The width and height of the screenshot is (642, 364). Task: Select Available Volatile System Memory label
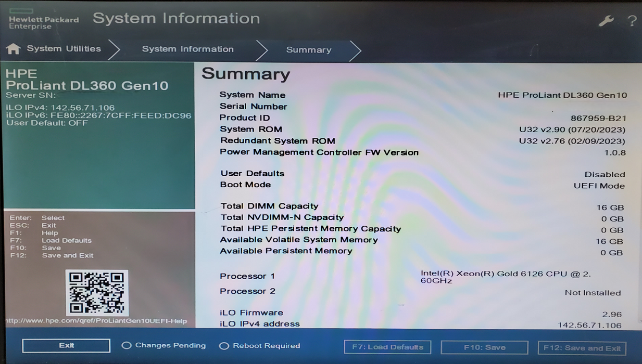coord(299,240)
